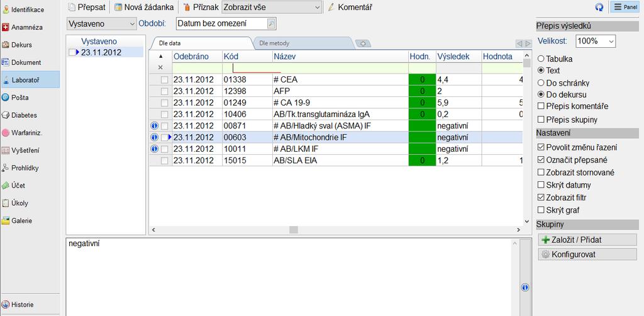Open the Vyšetření section

click(x=30, y=150)
